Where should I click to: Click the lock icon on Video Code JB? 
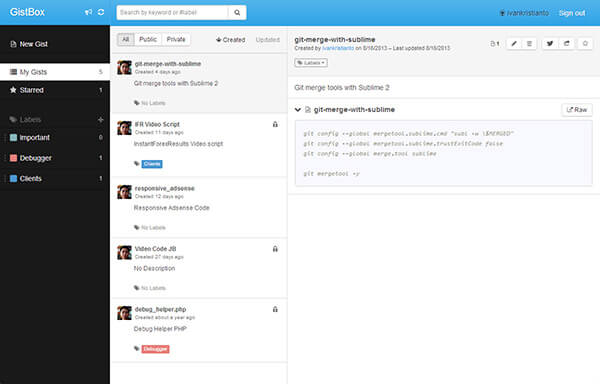pos(275,249)
